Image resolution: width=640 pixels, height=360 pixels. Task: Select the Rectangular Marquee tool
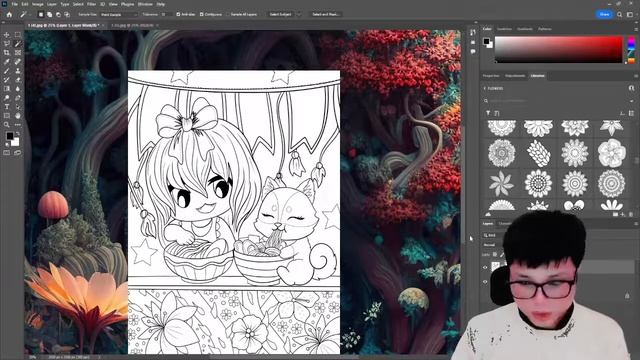click(18, 35)
